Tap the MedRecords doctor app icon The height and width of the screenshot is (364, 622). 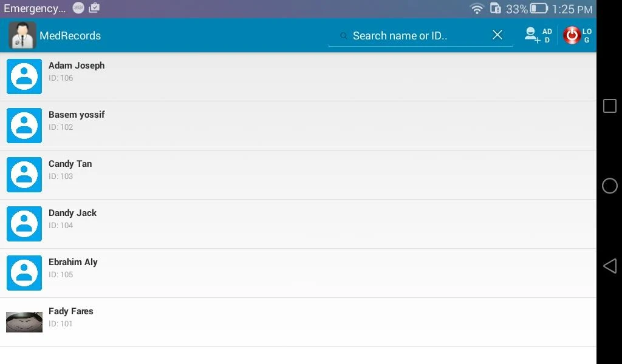coord(22,35)
